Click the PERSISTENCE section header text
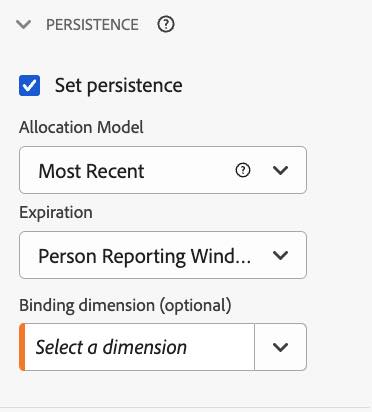 pos(92,25)
